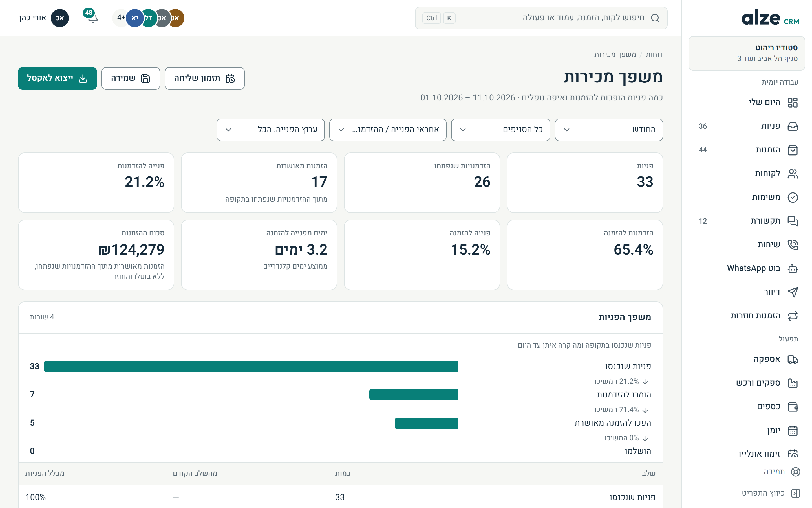The image size is (812, 508).
Task: Open the אספקה delivery truck icon
Action: 793,360
